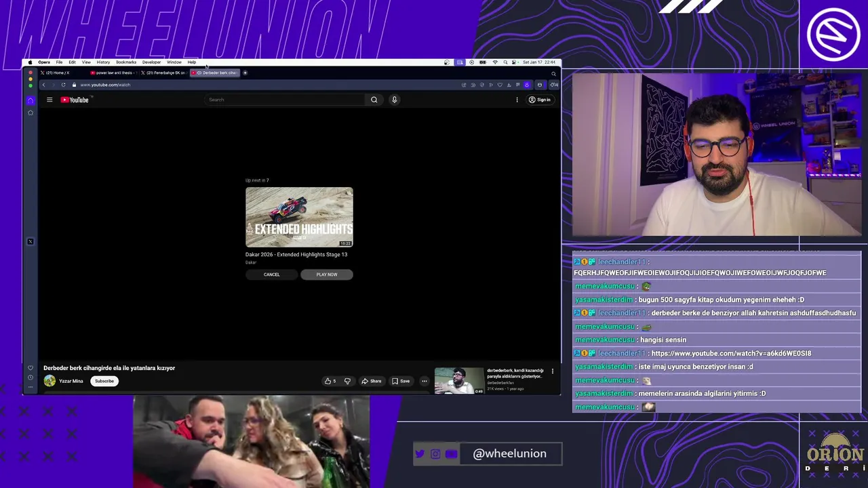Click the YouTube logo
Image resolution: width=868 pixels, height=488 pixels.
click(75, 100)
